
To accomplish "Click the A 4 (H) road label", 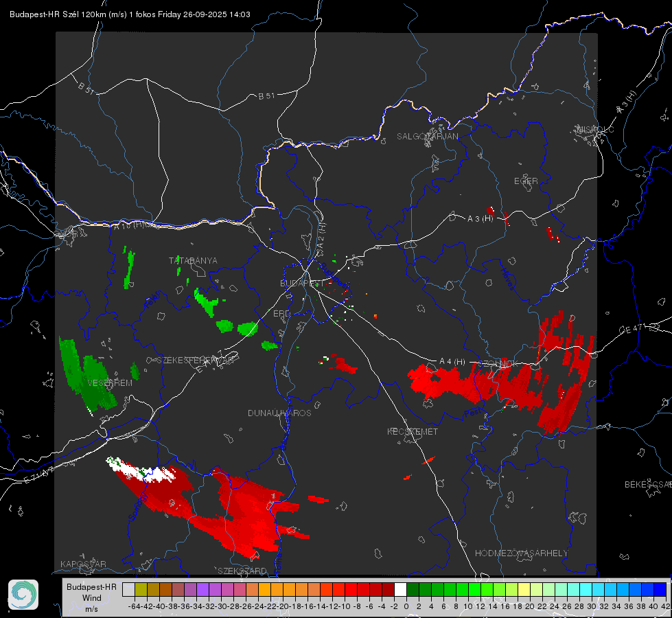I will tap(452, 362).
